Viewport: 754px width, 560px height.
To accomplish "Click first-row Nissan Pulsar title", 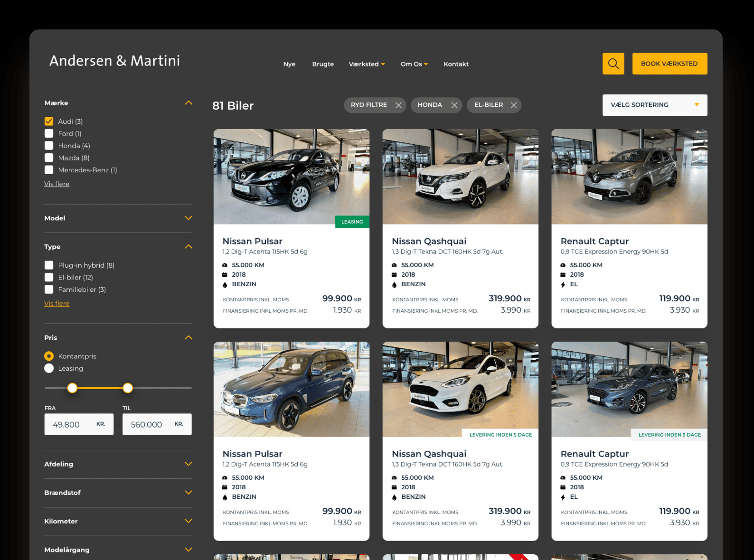I will (253, 241).
